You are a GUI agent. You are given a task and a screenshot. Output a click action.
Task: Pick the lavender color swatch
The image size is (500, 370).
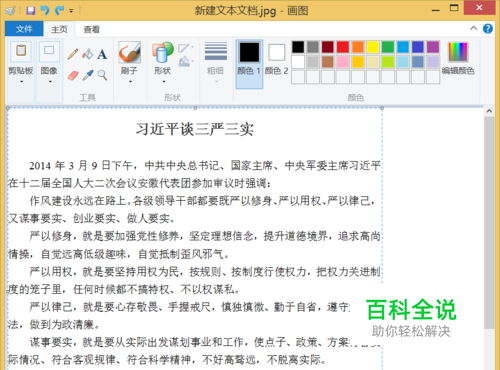pos(433,62)
